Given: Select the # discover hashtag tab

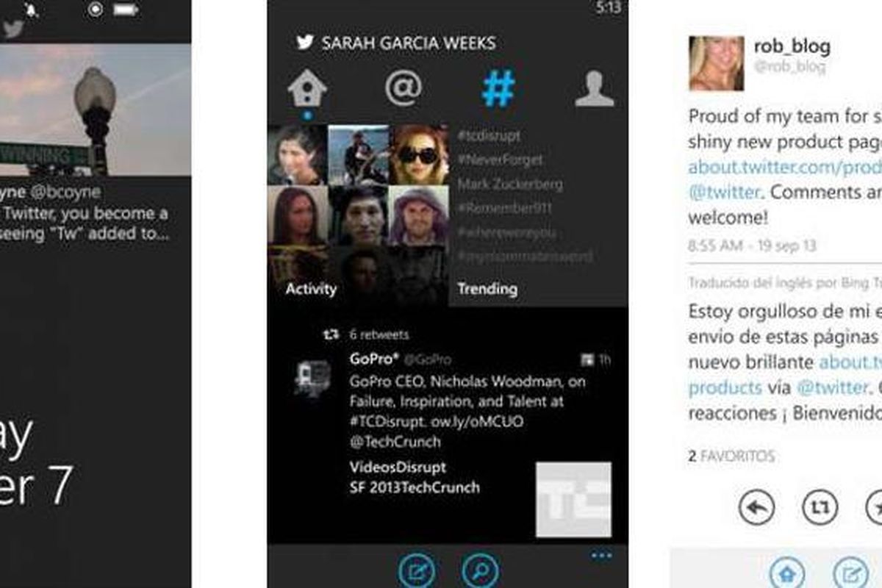Looking at the screenshot, I should click(x=498, y=89).
